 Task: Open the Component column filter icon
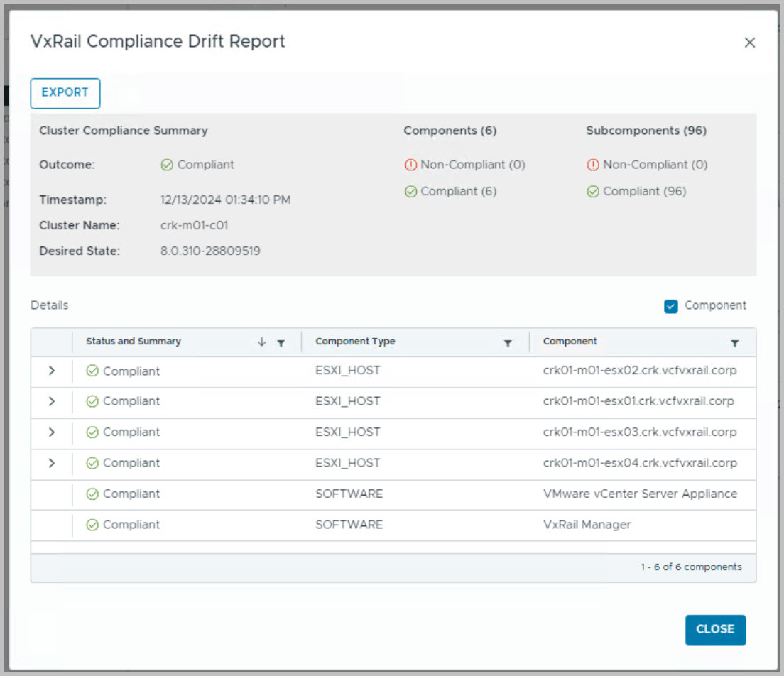[x=734, y=343]
